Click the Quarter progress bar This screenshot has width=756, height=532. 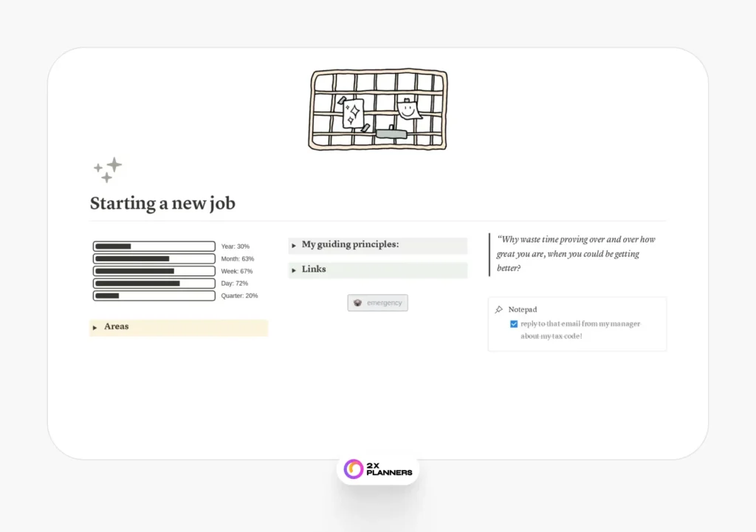tap(154, 296)
